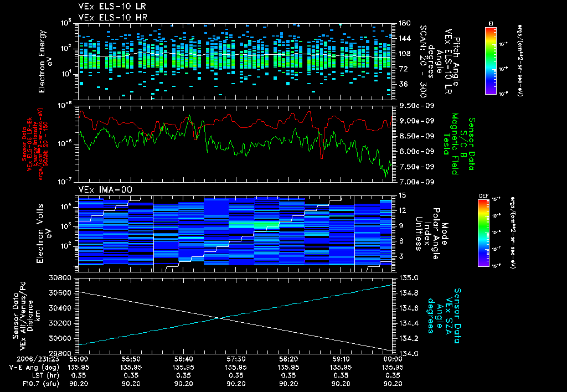Click the "V-E Ang (deg)" row label

tap(34, 368)
